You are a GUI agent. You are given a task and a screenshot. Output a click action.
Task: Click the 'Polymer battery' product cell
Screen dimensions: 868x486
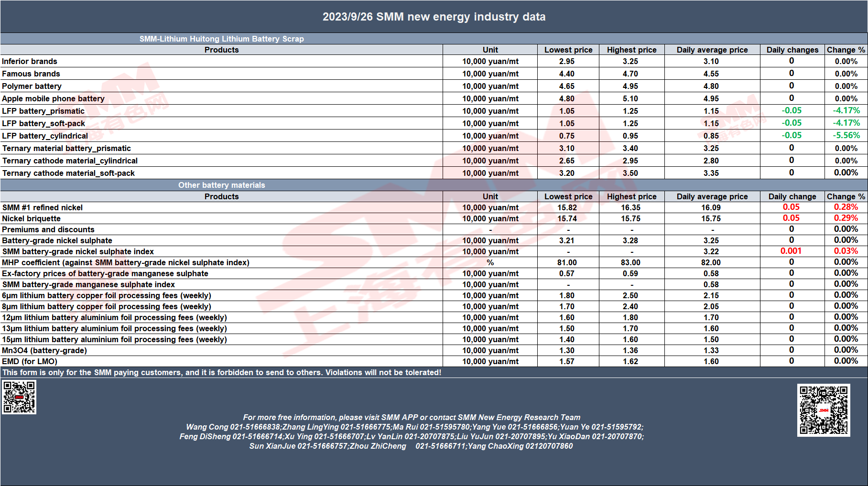32,86
